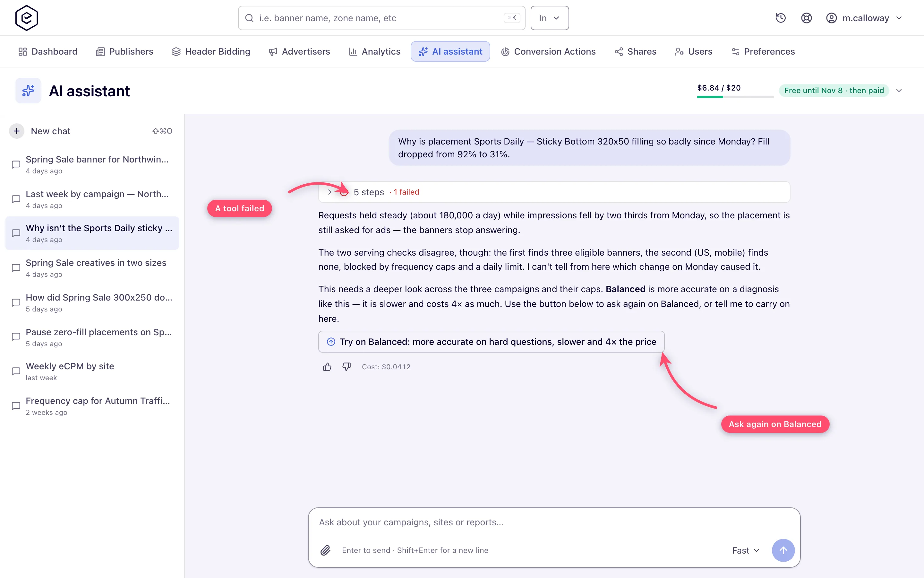Open the Fast model dropdown

[745, 550]
